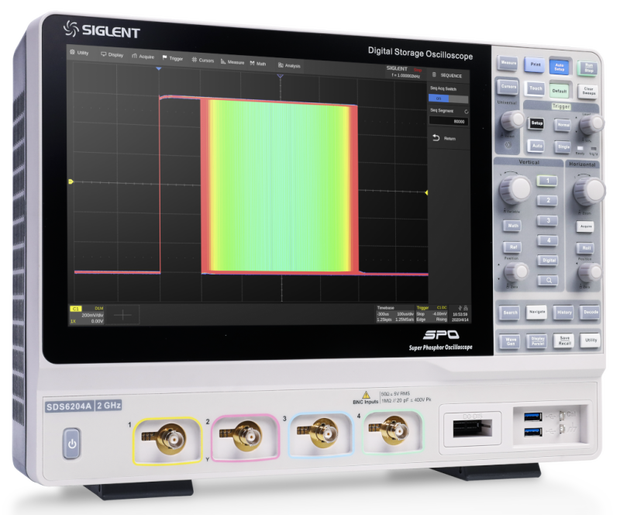
Task: Enable channel 3 button
Action: click(x=548, y=221)
